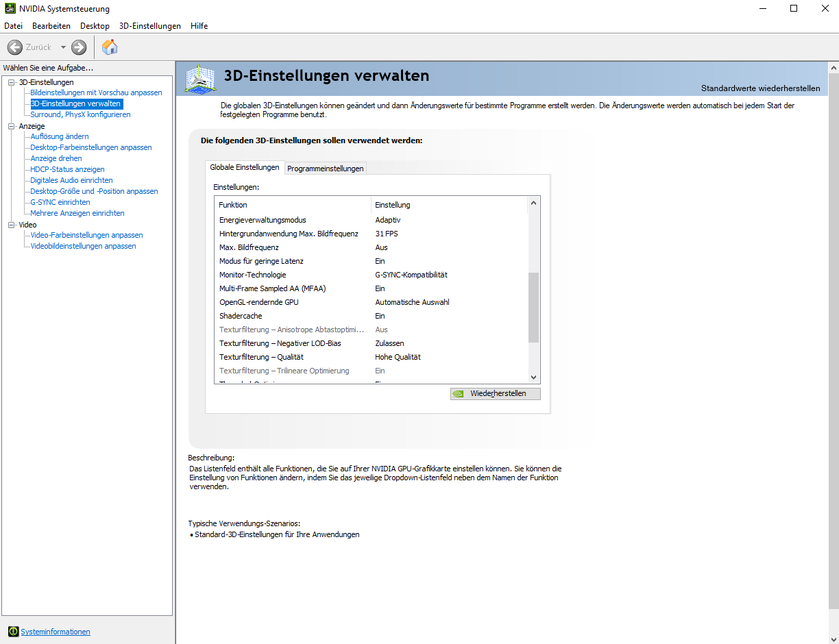Click the Systeminformationen icon
839x644 pixels.
[13, 631]
